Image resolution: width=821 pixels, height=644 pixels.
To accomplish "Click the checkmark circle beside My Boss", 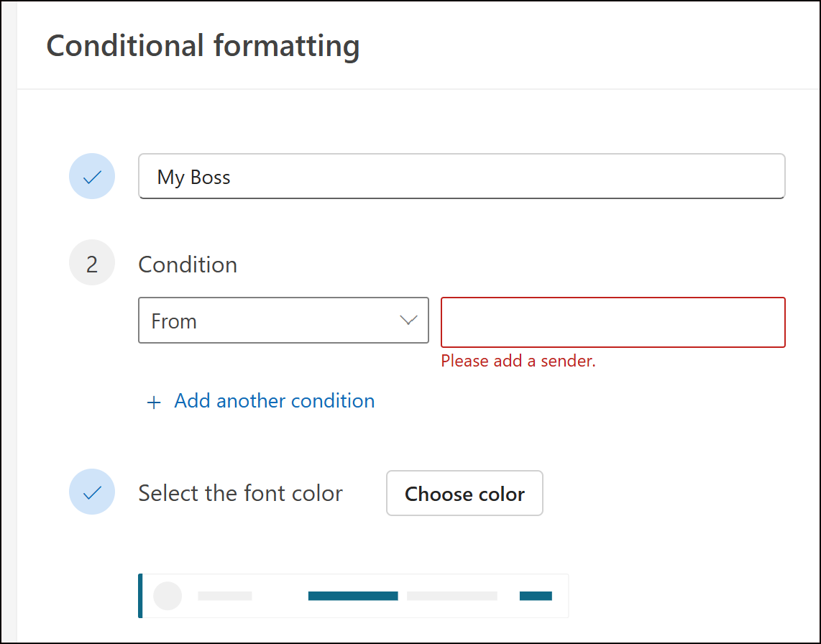I will click(x=92, y=176).
